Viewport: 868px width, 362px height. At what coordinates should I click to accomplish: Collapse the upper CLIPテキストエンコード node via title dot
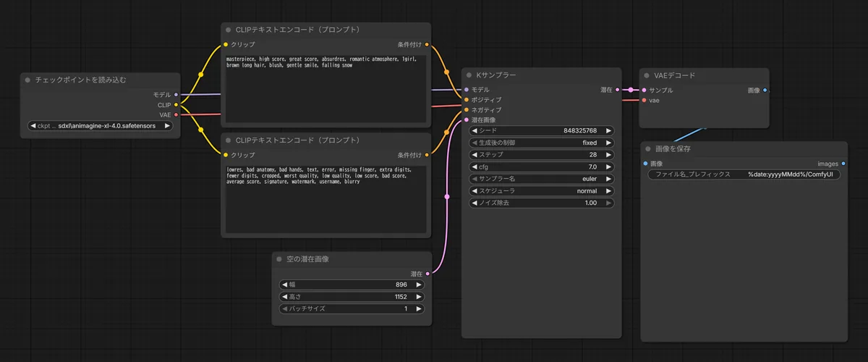(229, 30)
